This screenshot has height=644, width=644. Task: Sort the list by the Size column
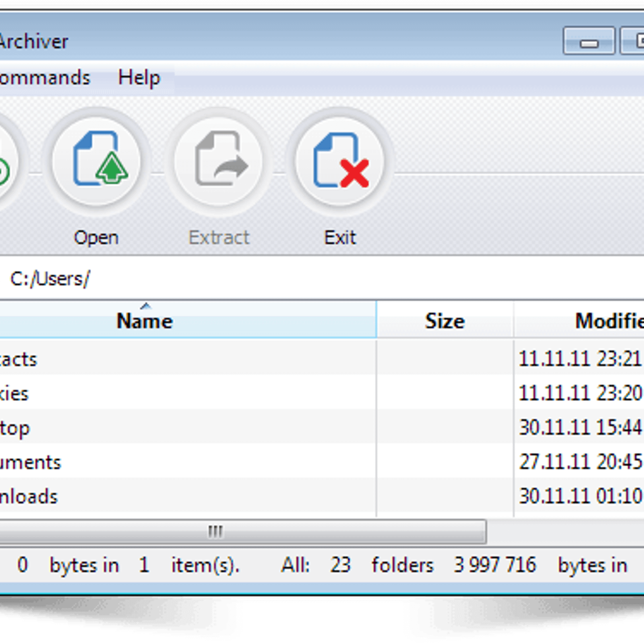(445, 320)
